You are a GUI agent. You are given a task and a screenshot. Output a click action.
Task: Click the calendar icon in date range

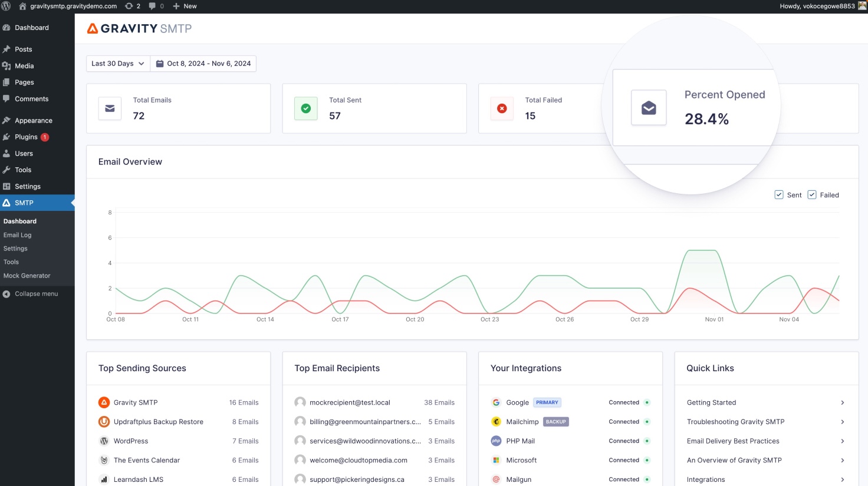pos(159,64)
